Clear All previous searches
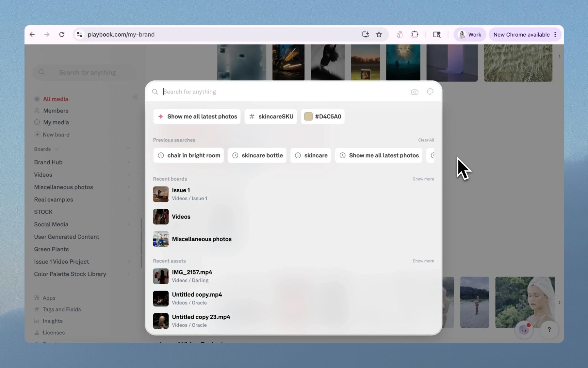Screen dimensions: 588x368 pos(426,140)
